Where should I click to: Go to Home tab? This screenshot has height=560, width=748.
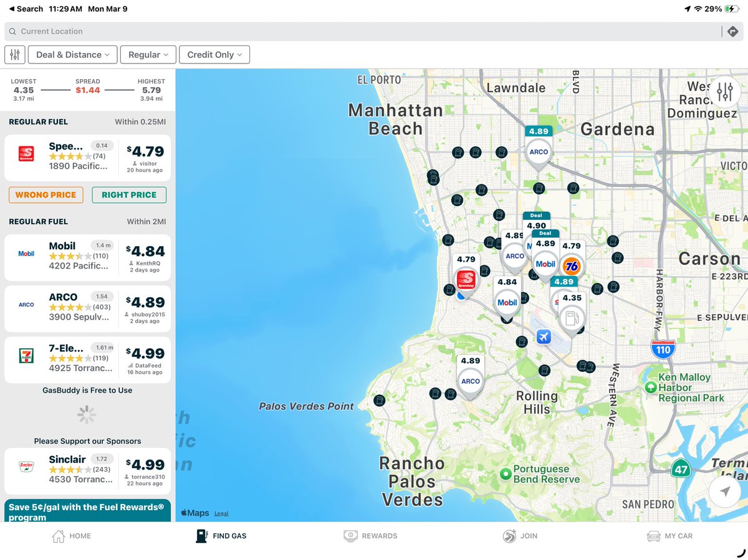coord(71,536)
